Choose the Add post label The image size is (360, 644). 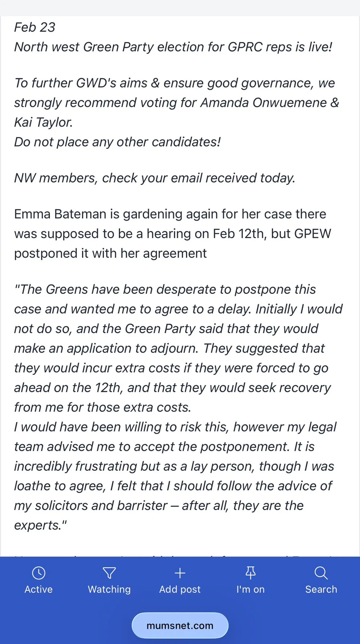tap(180, 589)
